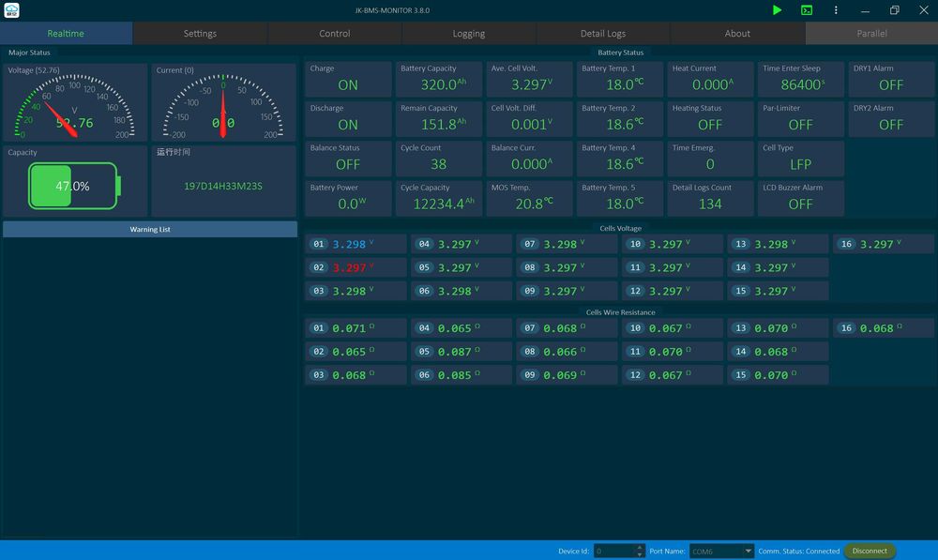Click the Balance Status OFF value

pyautogui.click(x=348, y=164)
